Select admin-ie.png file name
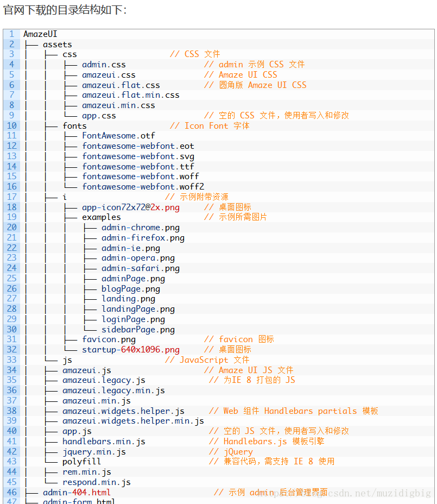Screen dimensions: 437x504 coord(131,248)
